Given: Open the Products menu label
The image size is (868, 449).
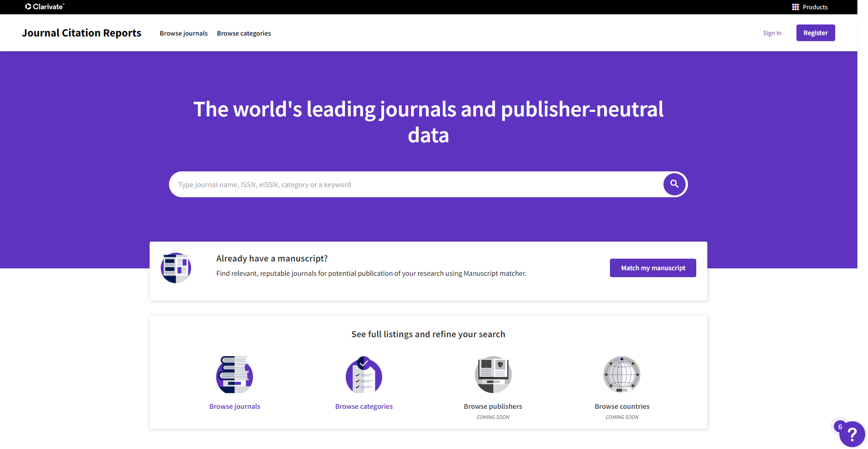Looking at the screenshot, I should click(x=815, y=7).
